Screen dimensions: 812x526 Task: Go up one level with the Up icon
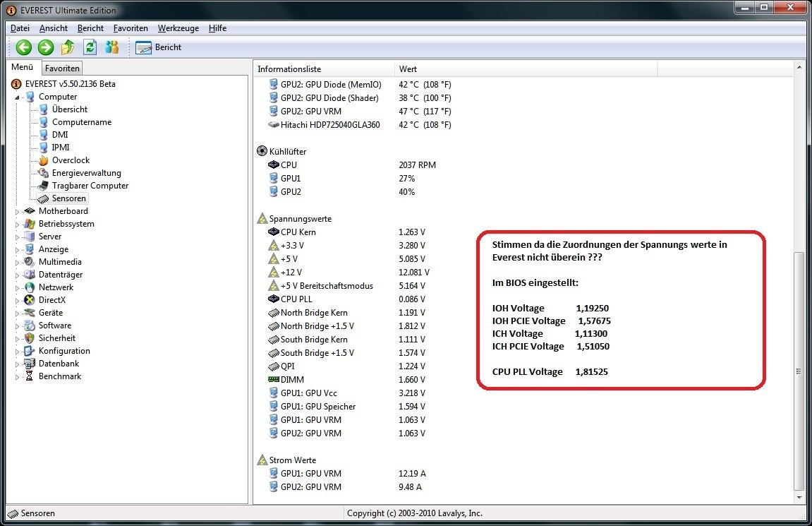68,47
